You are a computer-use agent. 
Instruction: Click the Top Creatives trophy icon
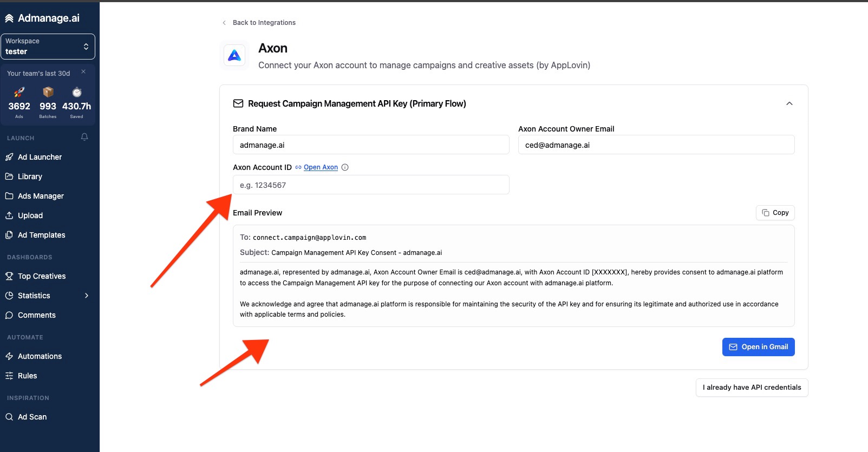tap(9, 276)
